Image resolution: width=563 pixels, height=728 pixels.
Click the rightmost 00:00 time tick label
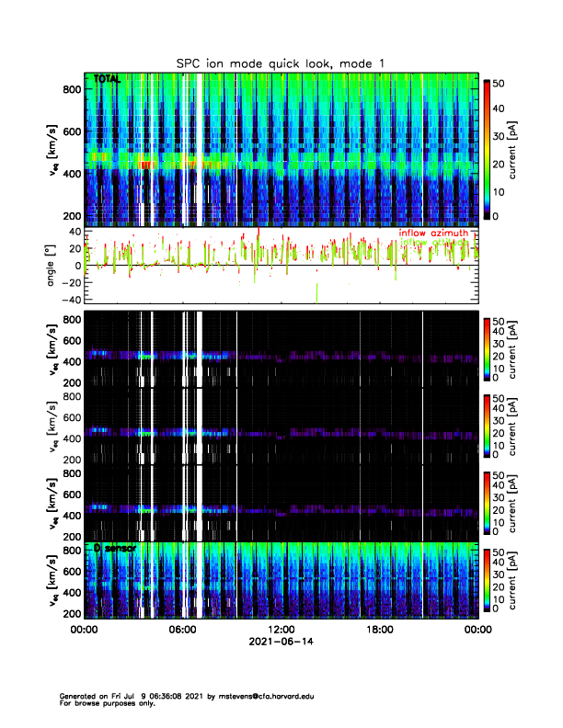477,629
